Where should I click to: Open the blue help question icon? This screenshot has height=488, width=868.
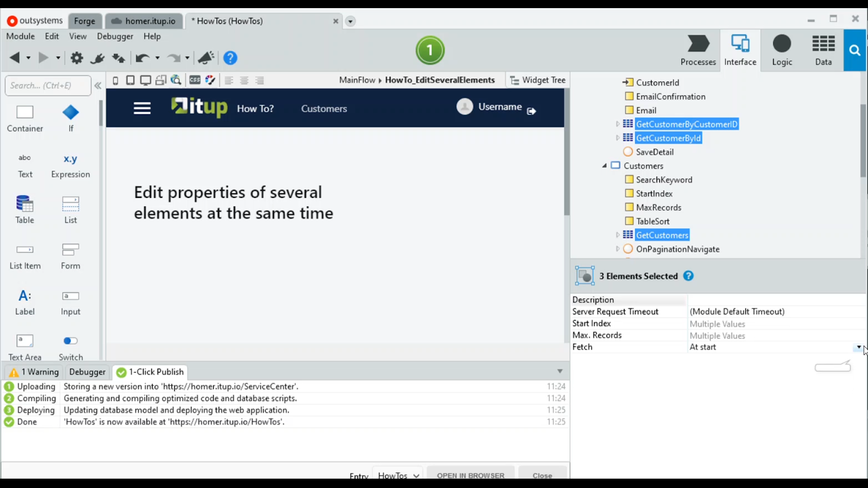[231, 57]
